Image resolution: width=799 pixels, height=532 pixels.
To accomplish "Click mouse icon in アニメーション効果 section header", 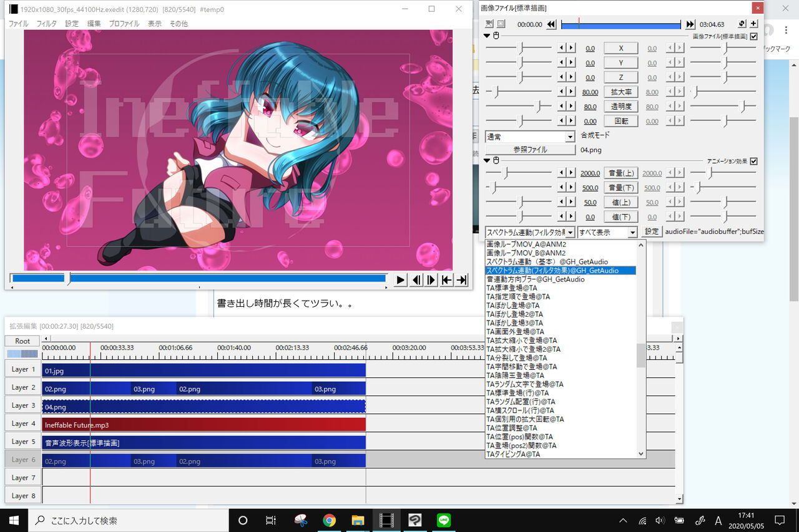I will pyautogui.click(x=497, y=161).
